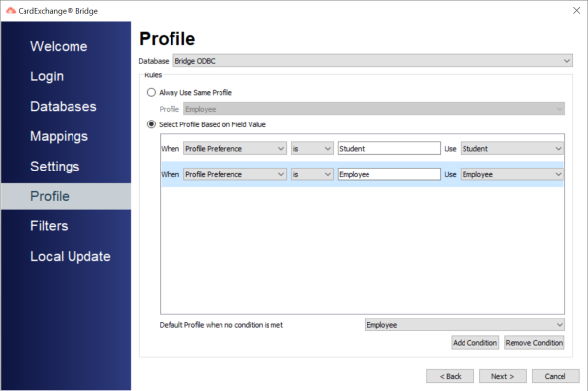This screenshot has height=391, width=588.
Task: Open the Use Employee profile dropdown
Action: point(512,174)
